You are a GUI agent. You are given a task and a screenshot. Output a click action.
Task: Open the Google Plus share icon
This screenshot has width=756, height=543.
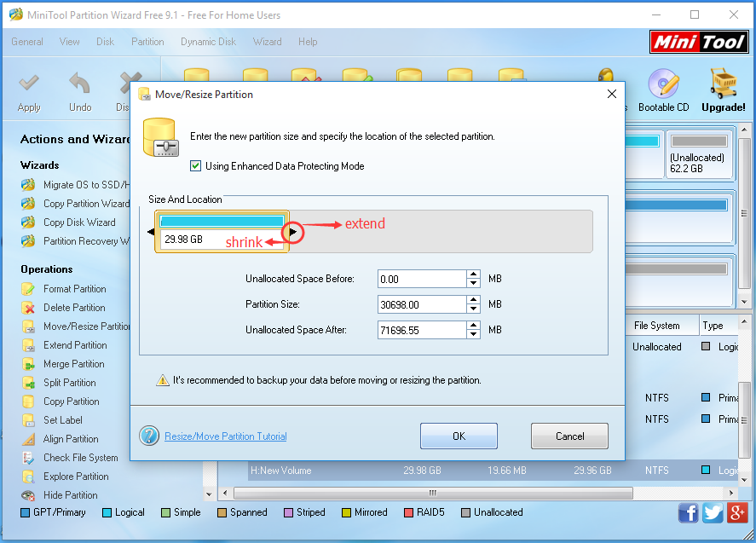[737, 512]
